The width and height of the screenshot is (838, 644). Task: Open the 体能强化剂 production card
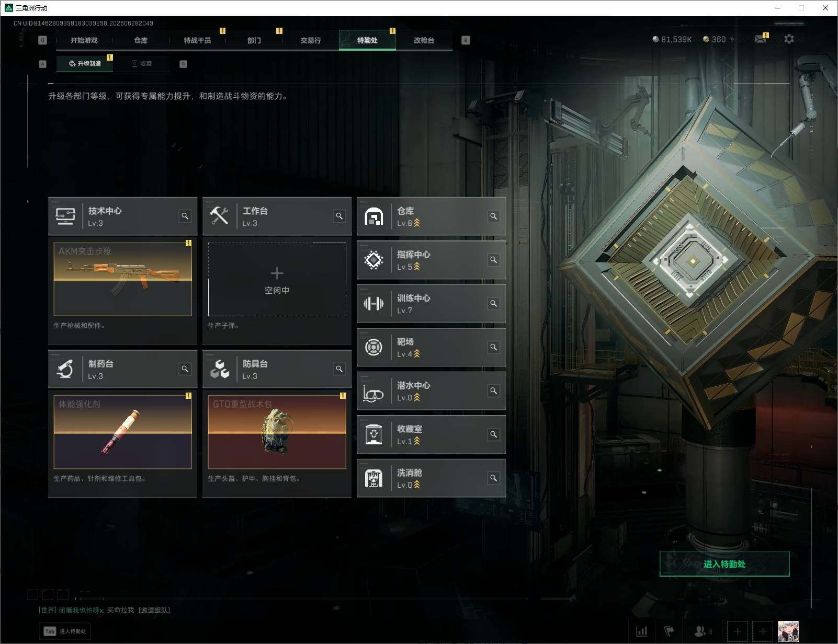122,432
